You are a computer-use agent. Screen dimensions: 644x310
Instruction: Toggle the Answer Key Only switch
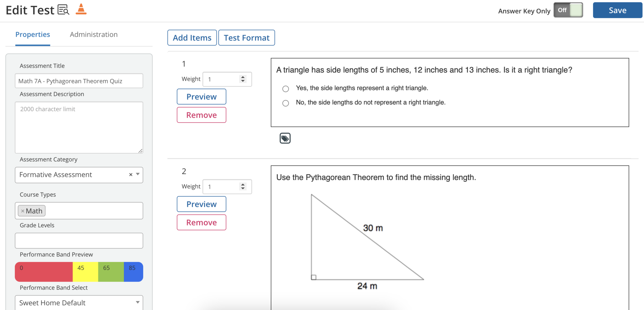point(568,10)
